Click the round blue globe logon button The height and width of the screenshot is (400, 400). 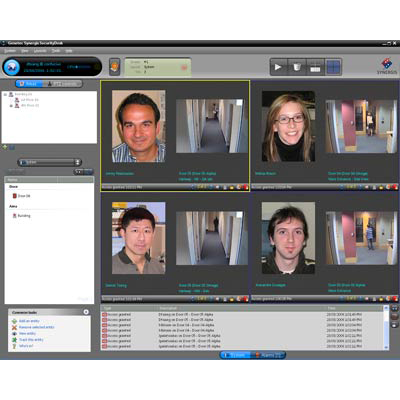(x=12, y=67)
